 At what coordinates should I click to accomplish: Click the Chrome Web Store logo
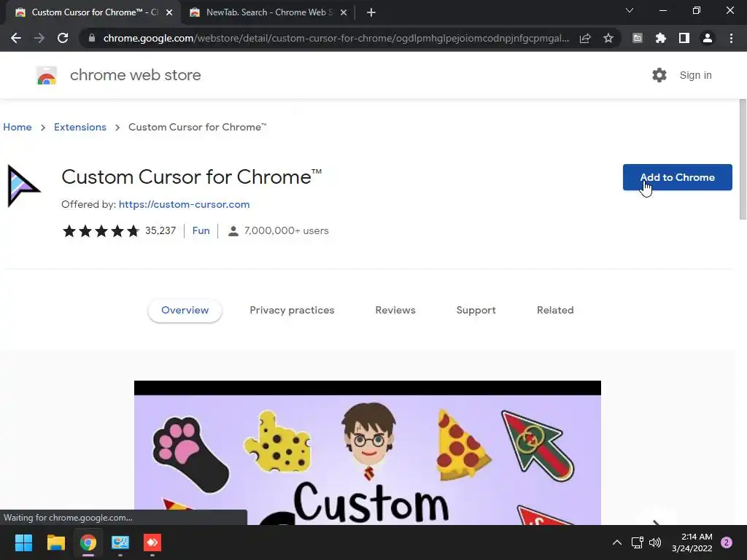47,75
